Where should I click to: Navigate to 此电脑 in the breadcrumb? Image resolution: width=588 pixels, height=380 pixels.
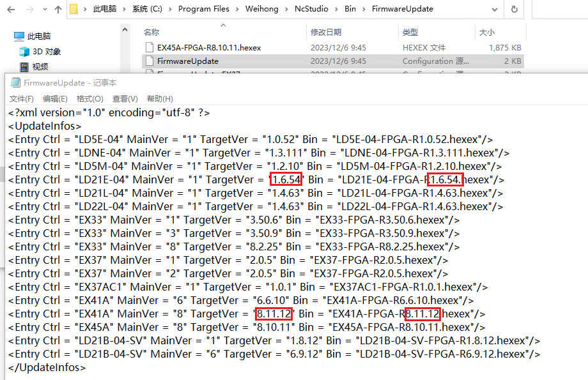coord(105,9)
